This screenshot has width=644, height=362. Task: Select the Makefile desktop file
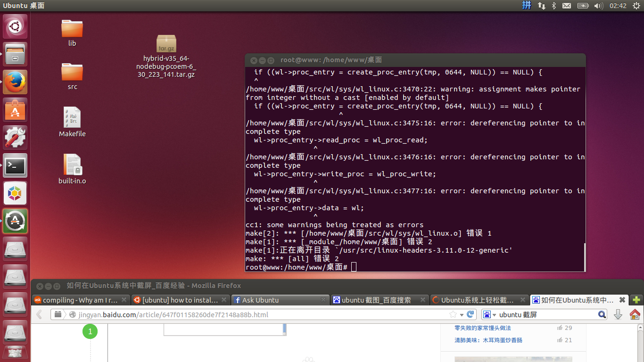(72, 122)
